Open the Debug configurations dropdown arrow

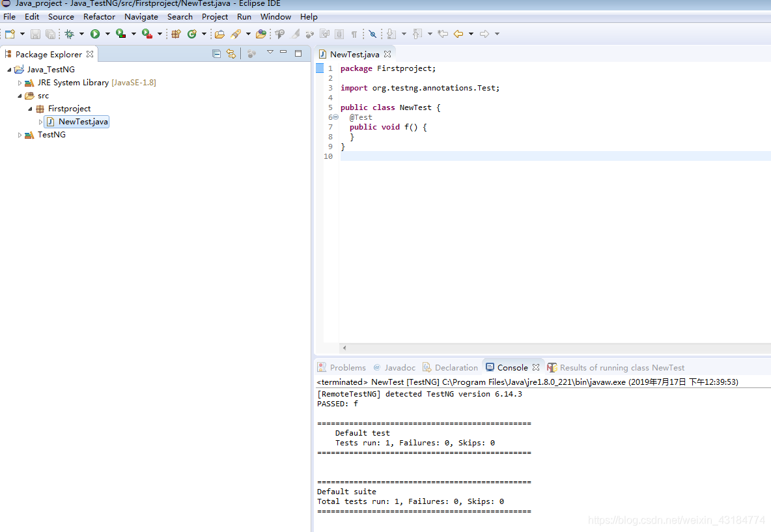(81, 34)
